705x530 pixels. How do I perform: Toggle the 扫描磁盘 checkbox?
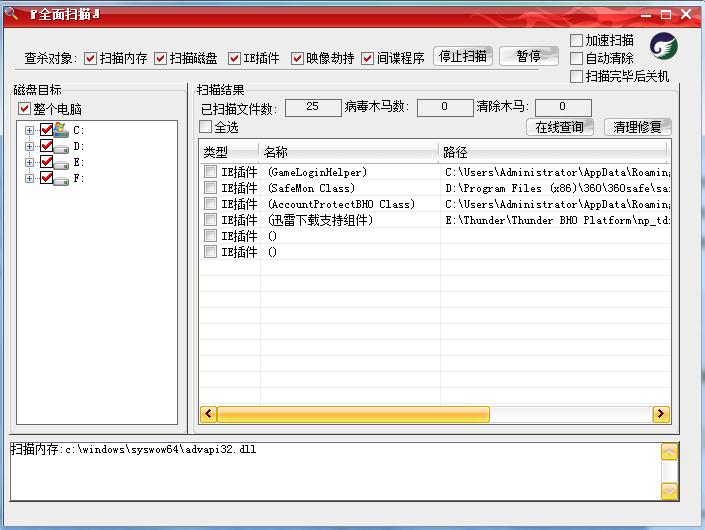click(161, 58)
